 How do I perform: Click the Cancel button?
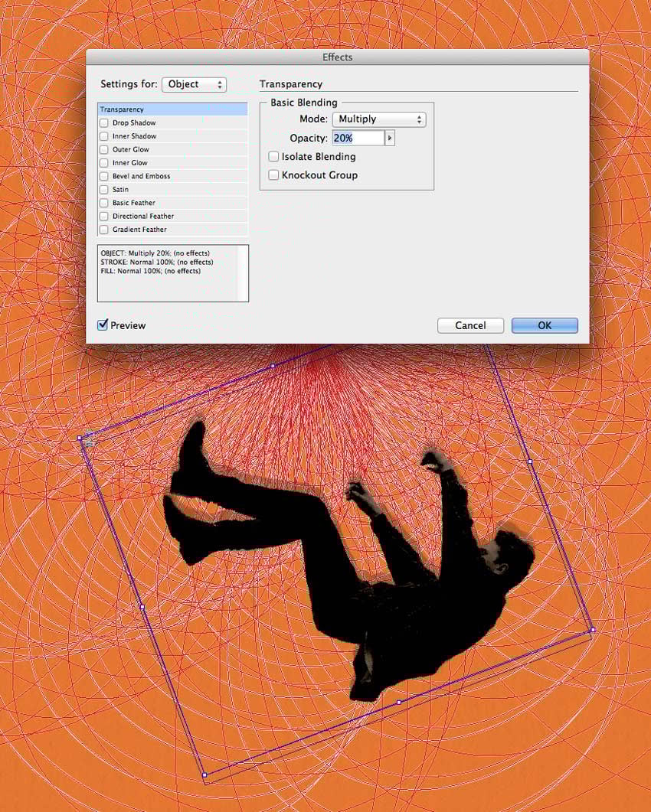[x=470, y=325]
